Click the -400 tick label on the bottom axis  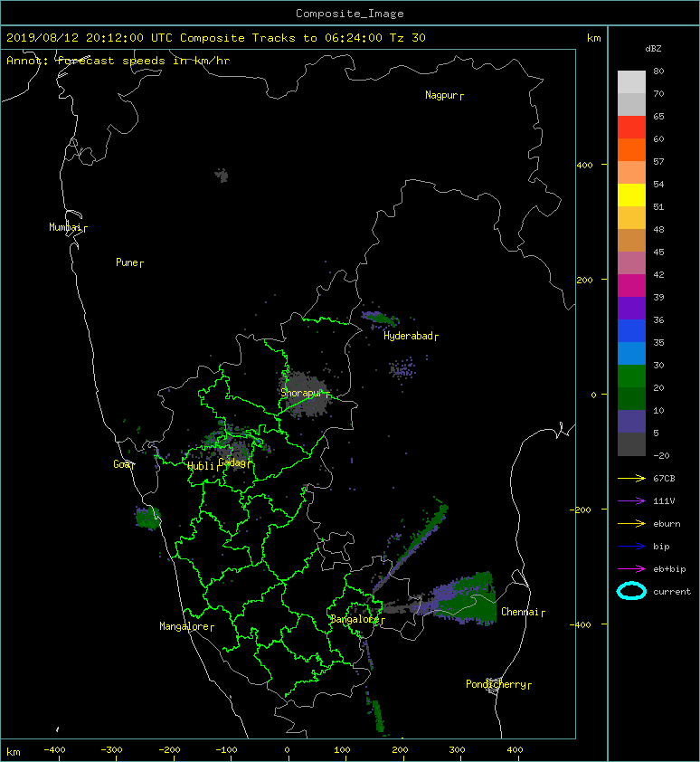coord(55,750)
